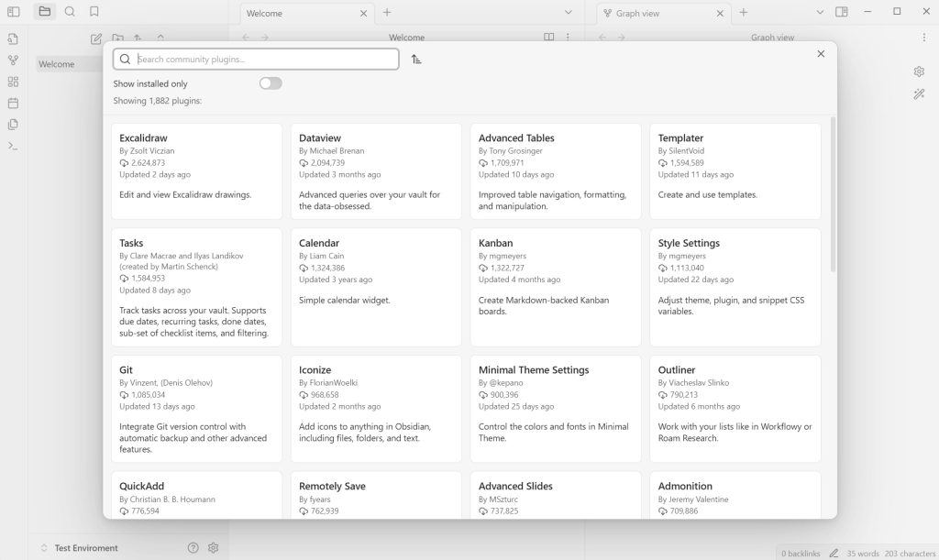Open the more options menu for Graph view
The height and width of the screenshot is (560, 939).
tap(923, 35)
